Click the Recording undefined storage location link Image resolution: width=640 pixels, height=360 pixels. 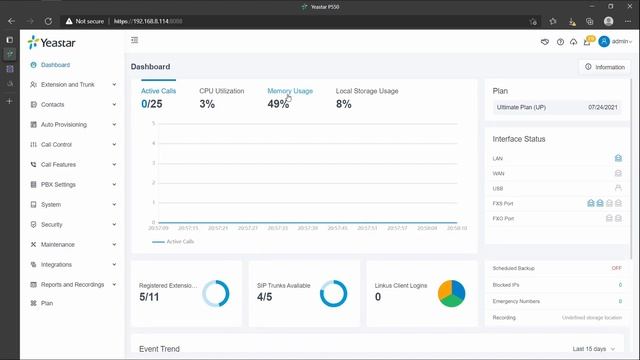(x=592, y=318)
